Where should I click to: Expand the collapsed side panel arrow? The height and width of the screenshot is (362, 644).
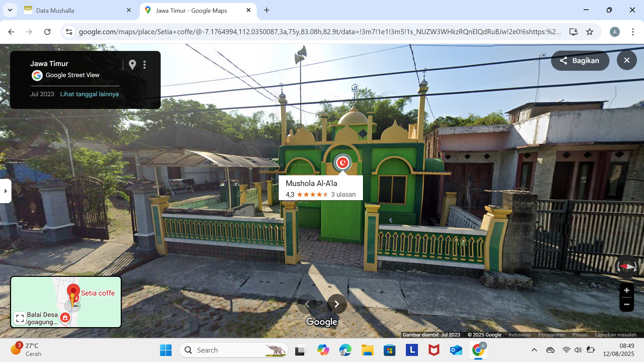click(x=5, y=191)
